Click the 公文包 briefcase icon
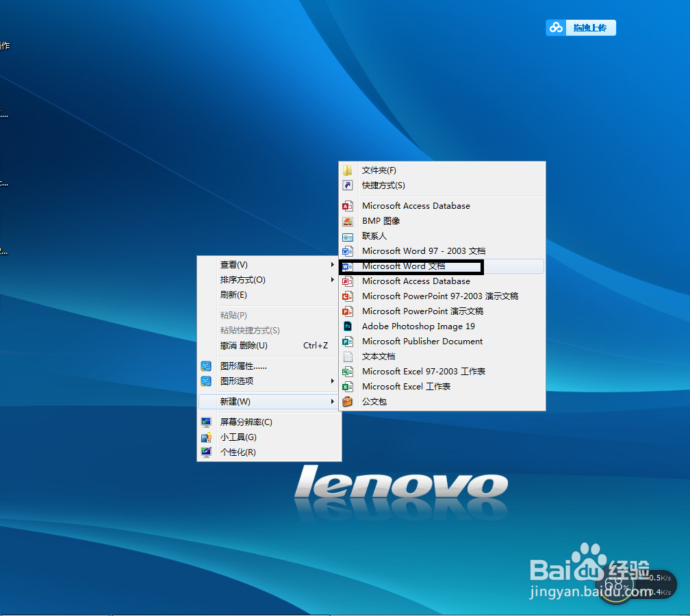This screenshot has width=690, height=616. point(348,401)
